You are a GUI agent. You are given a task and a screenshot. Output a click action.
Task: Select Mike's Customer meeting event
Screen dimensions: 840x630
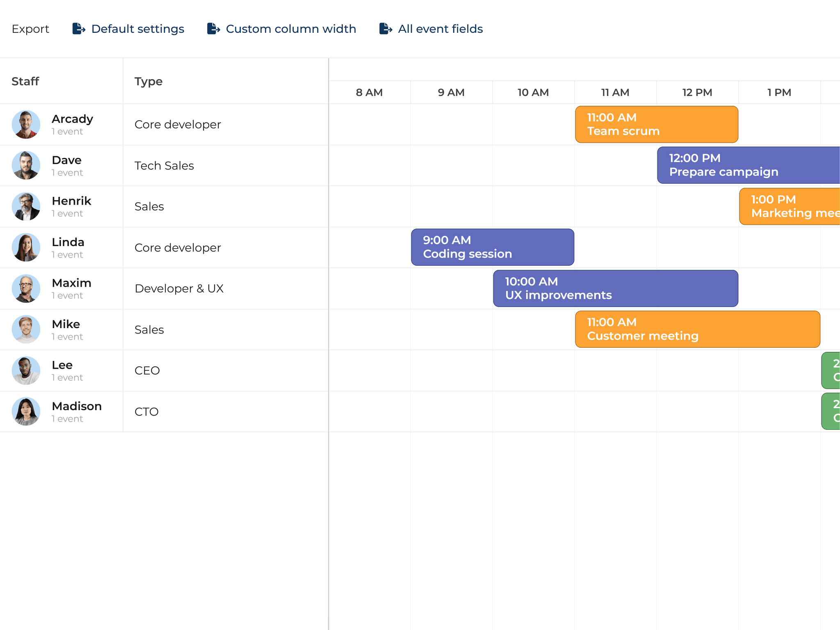click(x=697, y=329)
